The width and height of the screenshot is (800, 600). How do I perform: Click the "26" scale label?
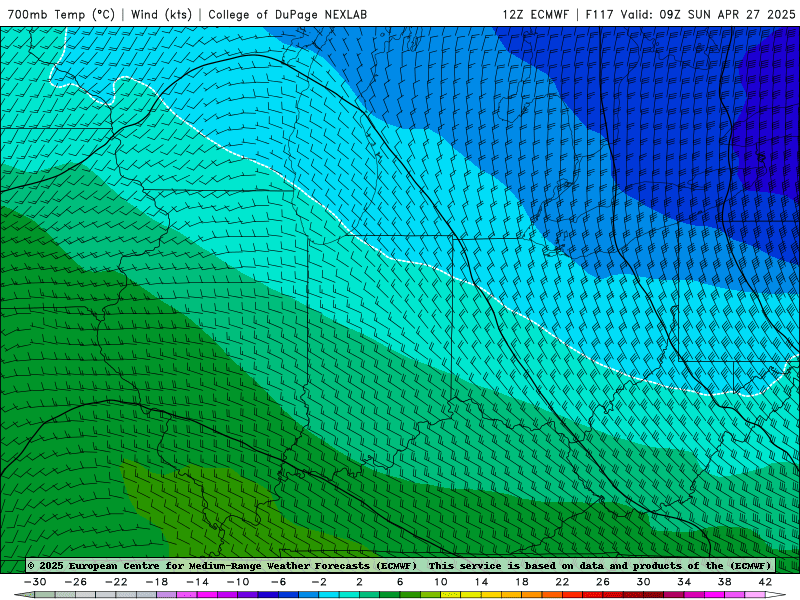tap(603, 582)
